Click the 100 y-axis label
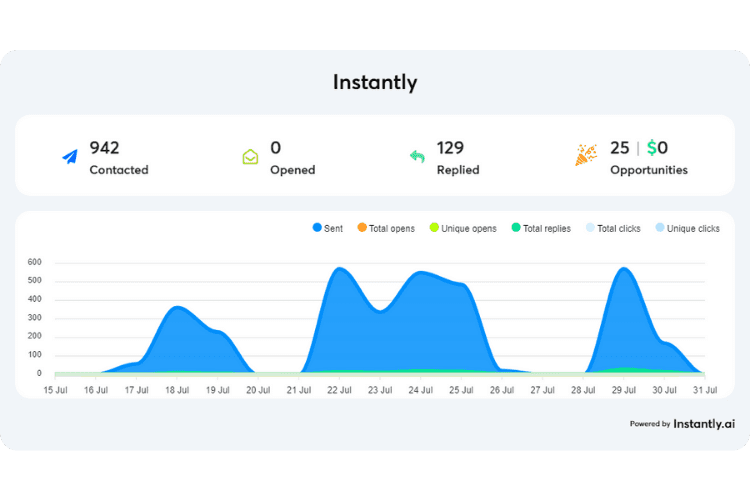Viewport: 750px width, 500px height. pyautogui.click(x=34, y=355)
